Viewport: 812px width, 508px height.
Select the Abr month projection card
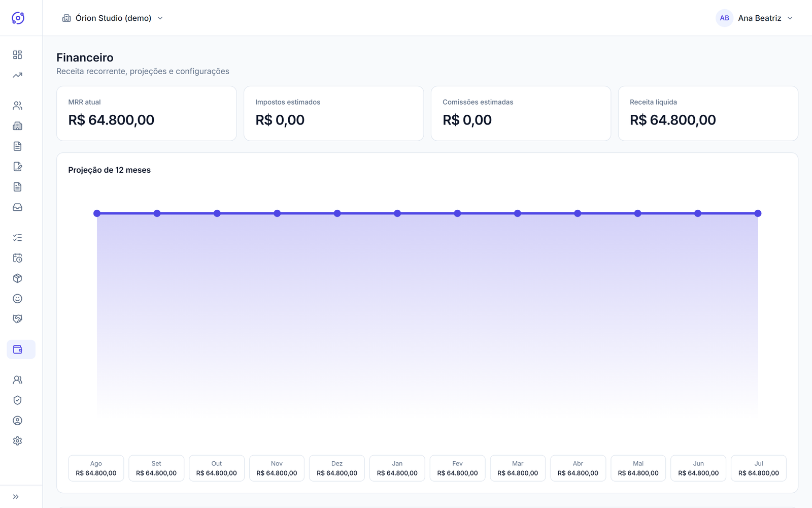(x=578, y=468)
